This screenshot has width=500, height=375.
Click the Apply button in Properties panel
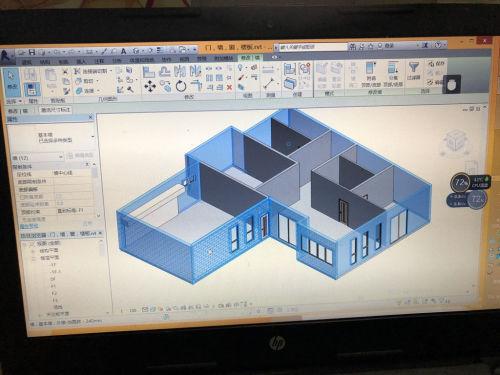pos(87,224)
